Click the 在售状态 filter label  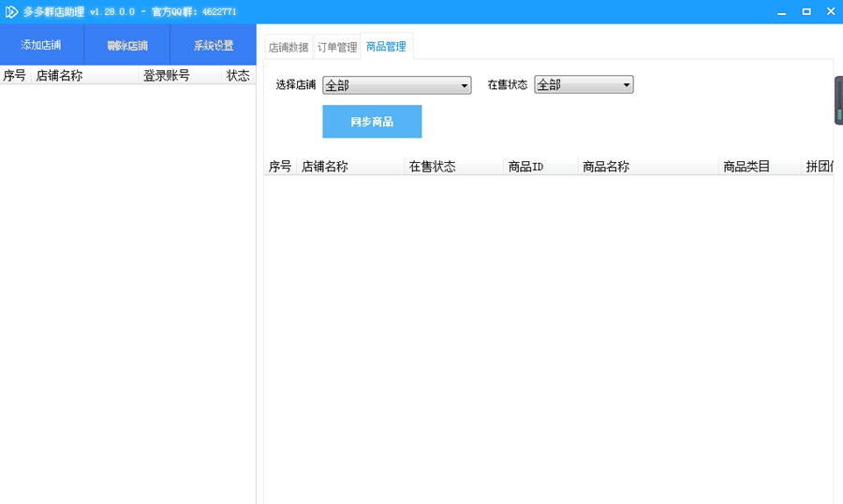507,85
